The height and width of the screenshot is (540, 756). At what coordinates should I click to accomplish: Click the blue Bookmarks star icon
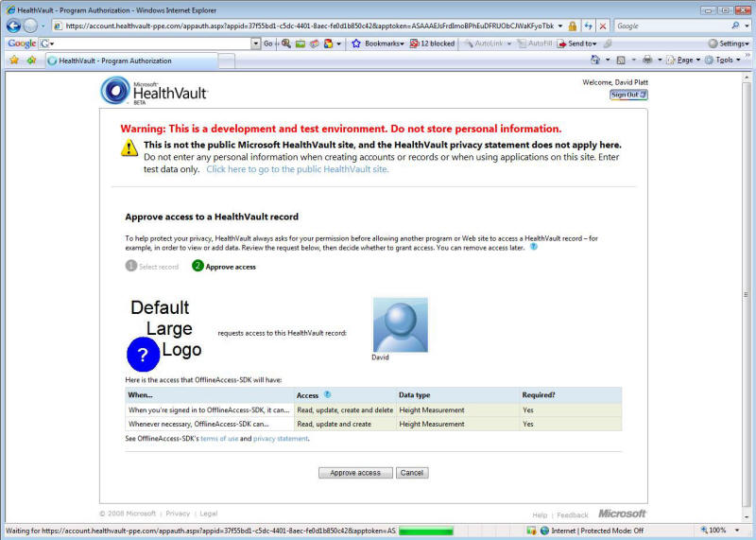pos(356,44)
